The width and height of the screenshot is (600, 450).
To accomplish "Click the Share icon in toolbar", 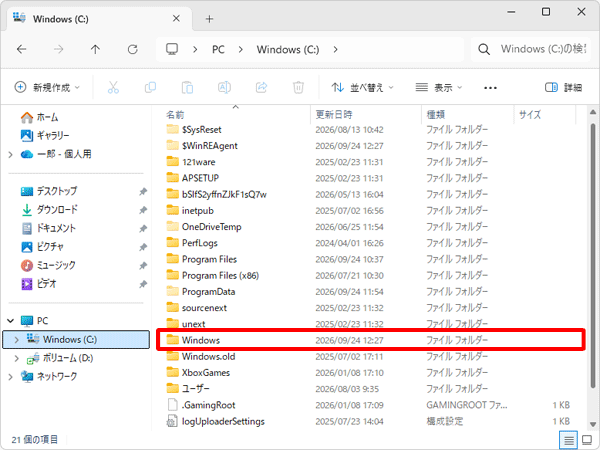I will 261,88.
